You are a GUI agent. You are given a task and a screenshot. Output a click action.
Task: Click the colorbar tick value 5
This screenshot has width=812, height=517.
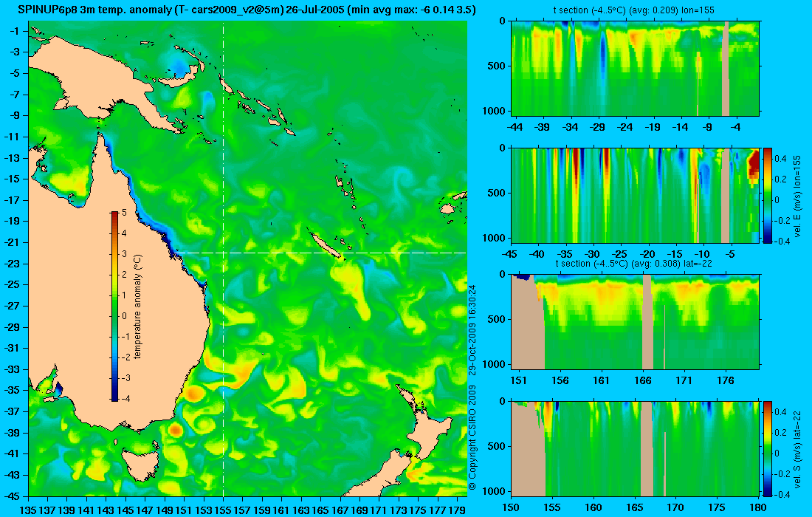124,213
